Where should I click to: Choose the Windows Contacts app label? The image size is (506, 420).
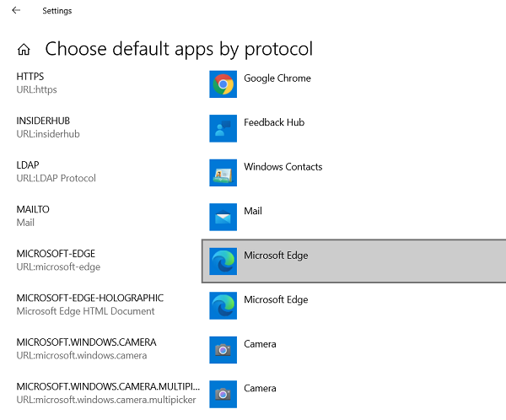point(283,167)
